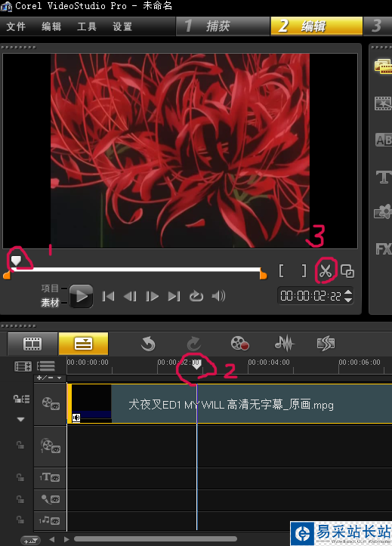Click the scissors split clip button
The height and width of the screenshot is (546, 392).
pos(326,270)
